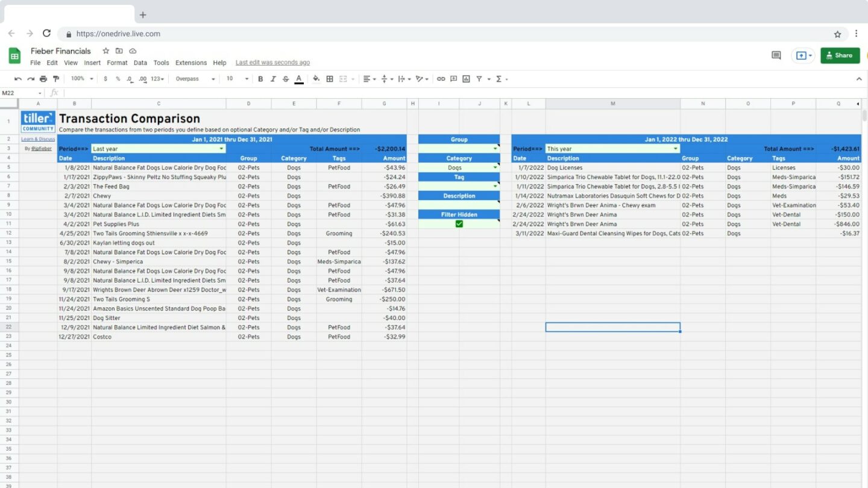Click the Paint format tool
The width and height of the screenshot is (868, 488).
point(55,79)
